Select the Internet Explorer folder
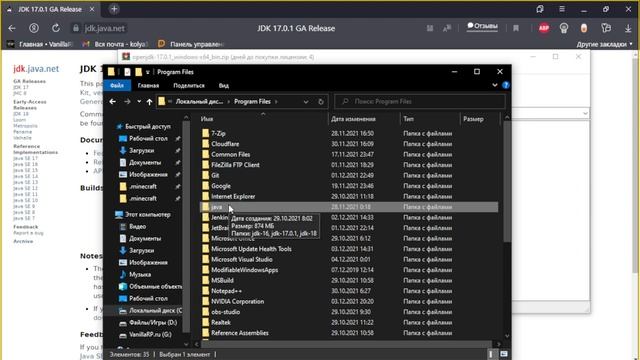The width and height of the screenshot is (640, 360). pyautogui.click(x=233, y=197)
